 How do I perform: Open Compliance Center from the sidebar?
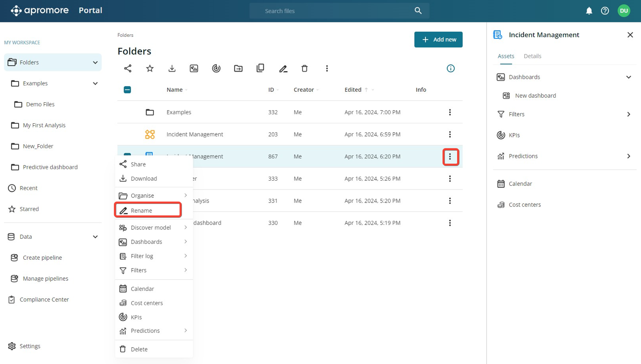coord(44,299)
